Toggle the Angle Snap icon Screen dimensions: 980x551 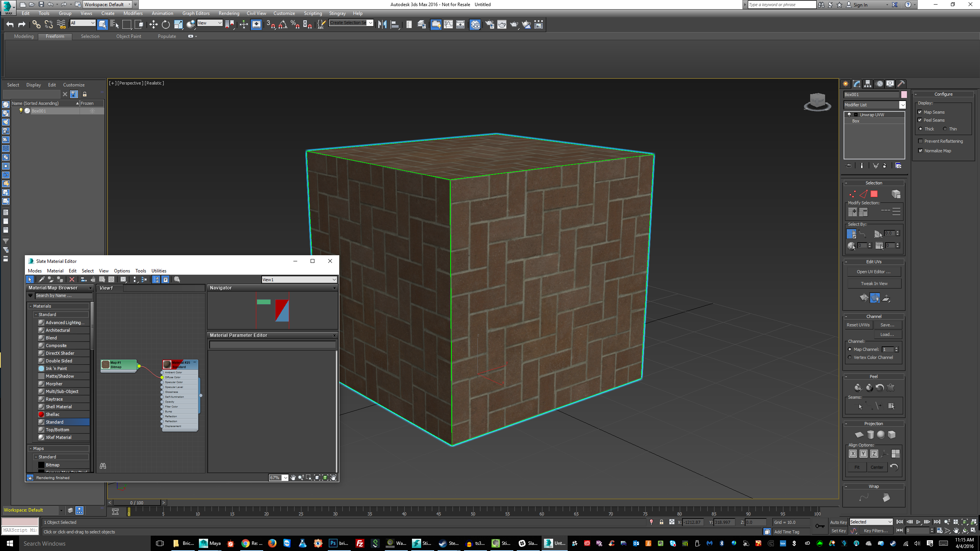pos(283,25)
